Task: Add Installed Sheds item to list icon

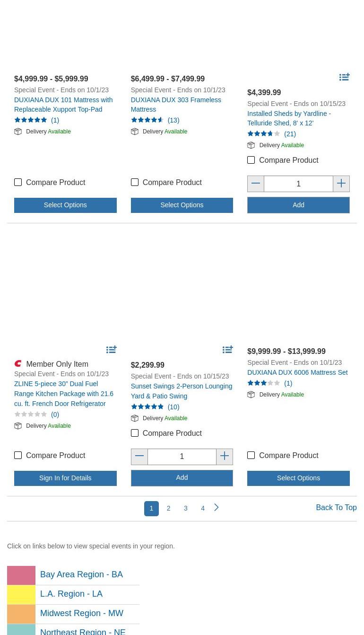Action: tap(344, 77)
